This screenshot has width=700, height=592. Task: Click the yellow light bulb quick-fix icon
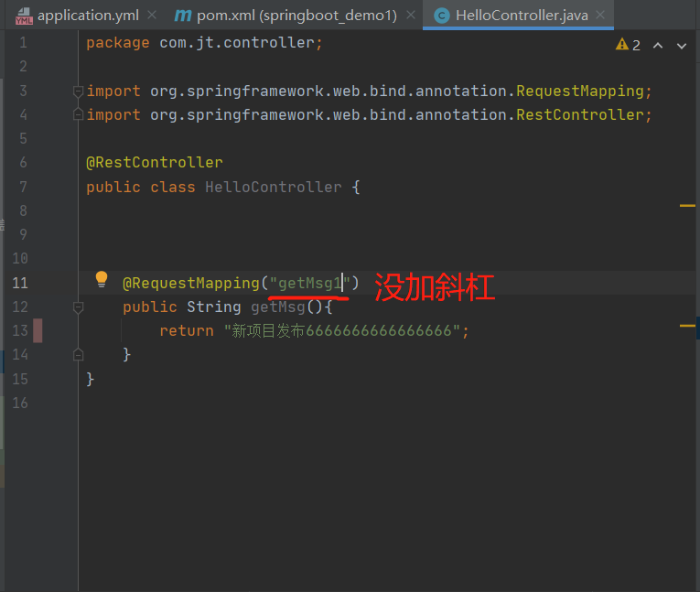click(x=102, y=279)
